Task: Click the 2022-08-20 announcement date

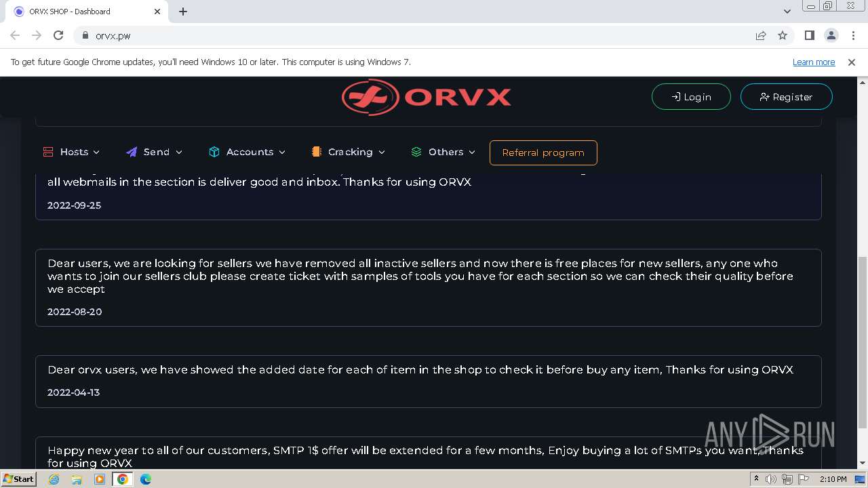Action: coord(74,312)
